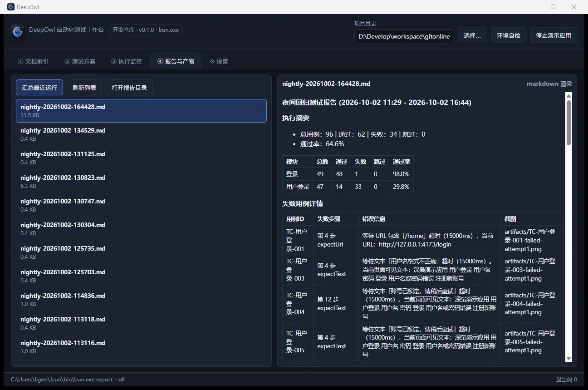Go to the 执行监控 tab
The image size is (588, 390).
point(127,61)
